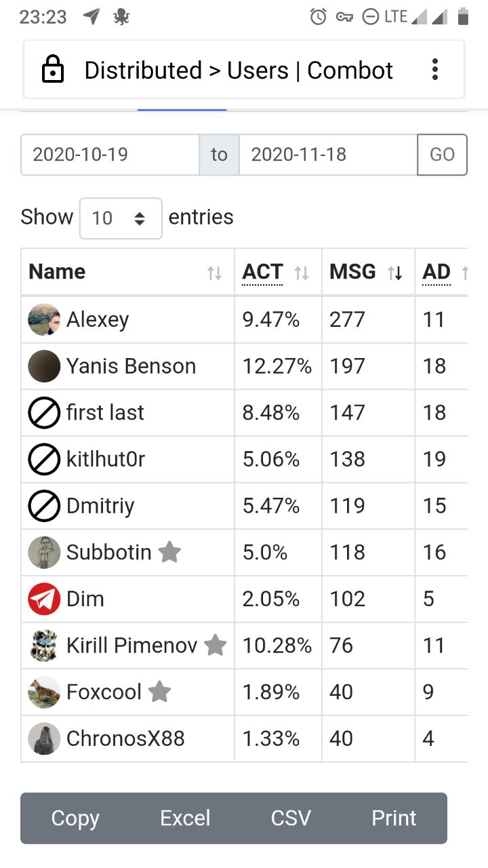Click the GO button

click(442, 155)
